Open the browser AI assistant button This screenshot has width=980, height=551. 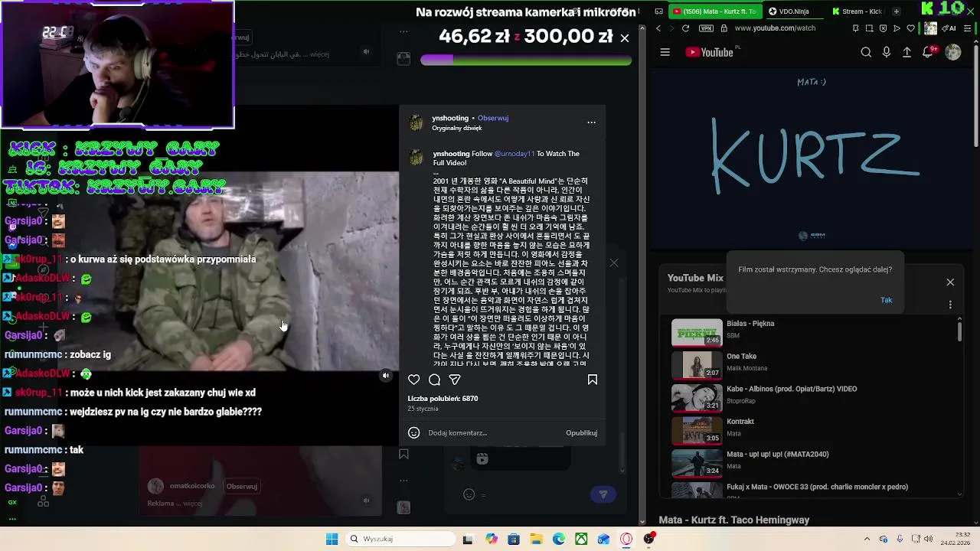click(x=948, y=28)
